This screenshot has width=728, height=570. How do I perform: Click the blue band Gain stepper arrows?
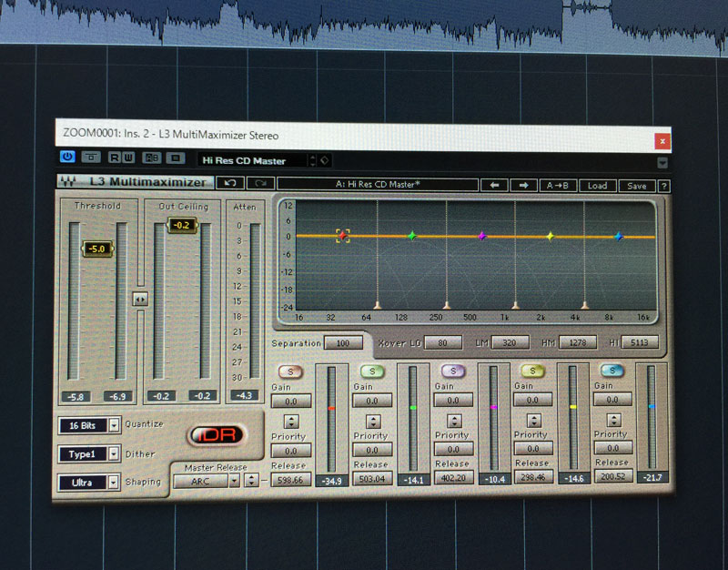click(613, 420)
